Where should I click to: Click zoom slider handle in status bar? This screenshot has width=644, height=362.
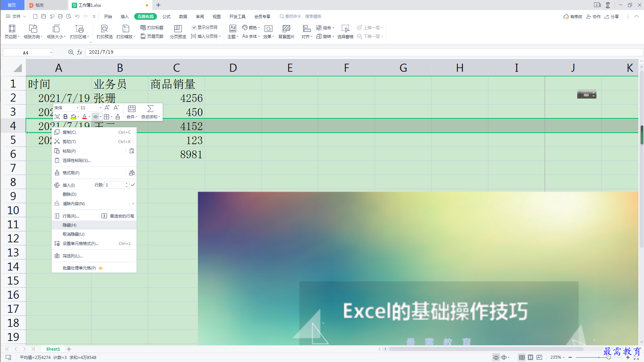point(608,357)
